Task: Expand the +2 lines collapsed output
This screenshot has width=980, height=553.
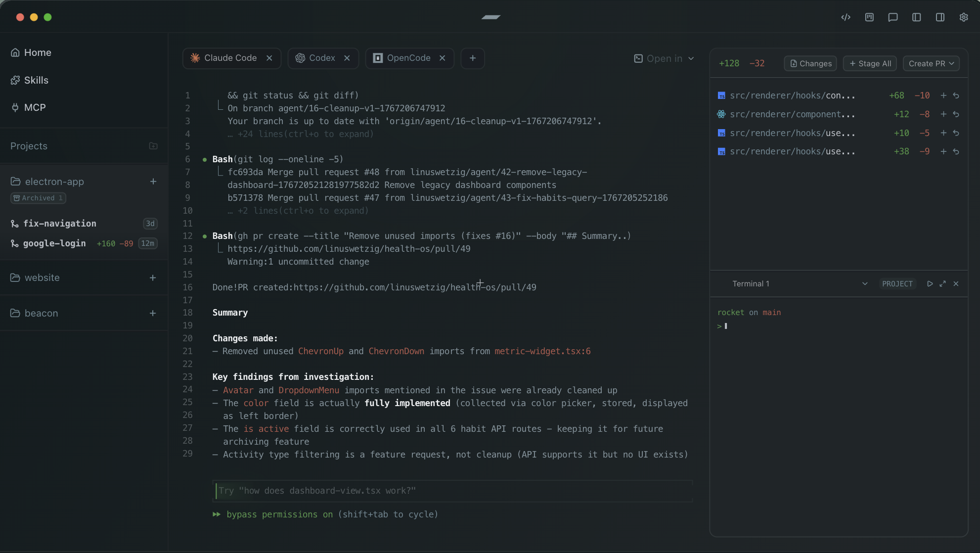Action: (x=298, y=211)
